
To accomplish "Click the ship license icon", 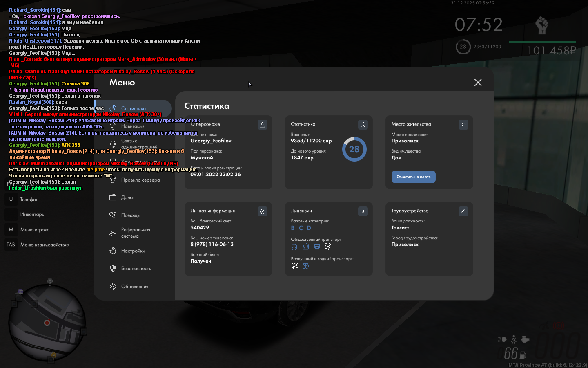I will tap(305, 266).
